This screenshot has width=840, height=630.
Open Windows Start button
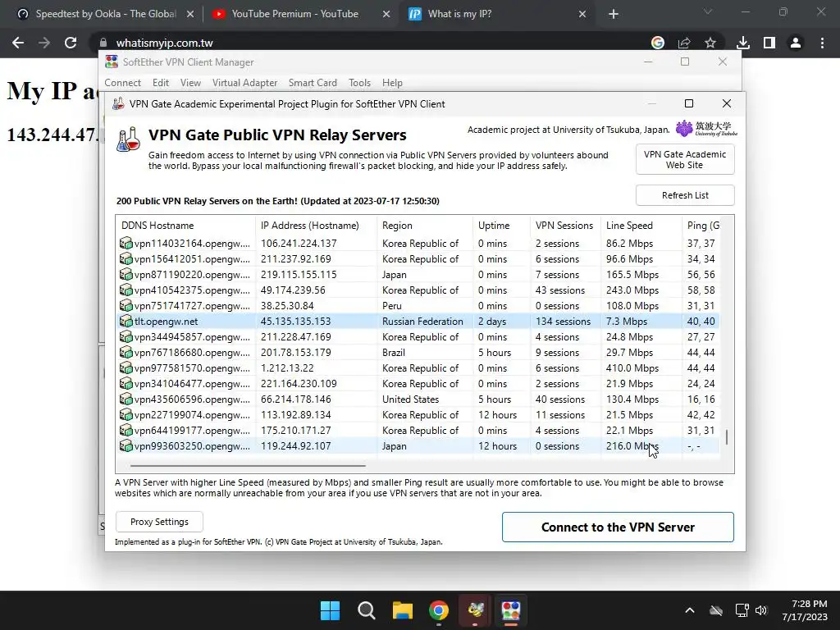pyautogui.click(x=330, y=610)
